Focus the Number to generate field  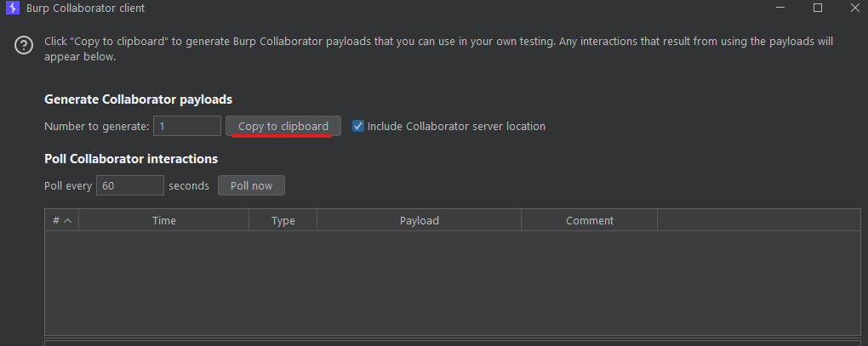click(187, 126)
